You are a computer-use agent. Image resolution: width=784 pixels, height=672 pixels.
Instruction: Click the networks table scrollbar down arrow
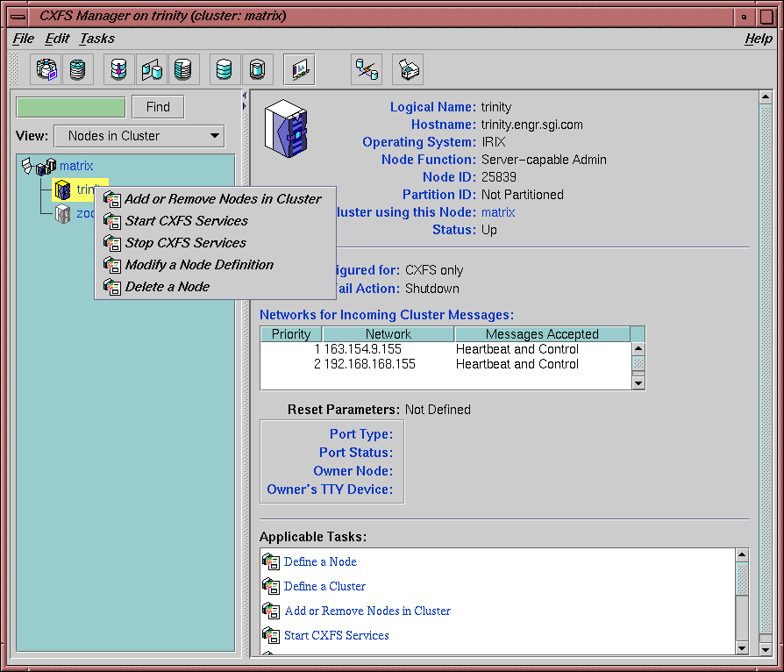point(638,383)
